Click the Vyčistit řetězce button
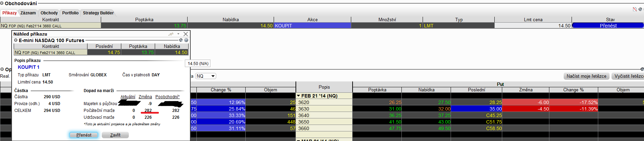Screen dimensions: 644x141 click(628, 76)
